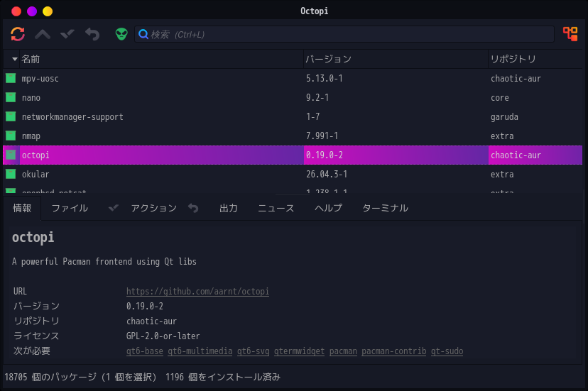This screenshot has height=391, width=588.
Task: Switch to the ターミナル tab
Action: pyautogui.click(x=385, y=208)
